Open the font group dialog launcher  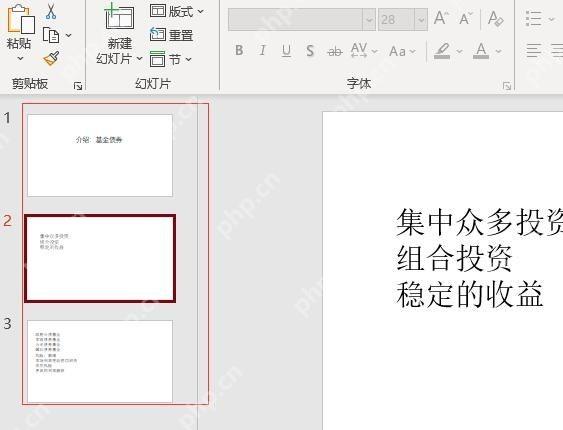pyautogui.click(x=507, y=86)
